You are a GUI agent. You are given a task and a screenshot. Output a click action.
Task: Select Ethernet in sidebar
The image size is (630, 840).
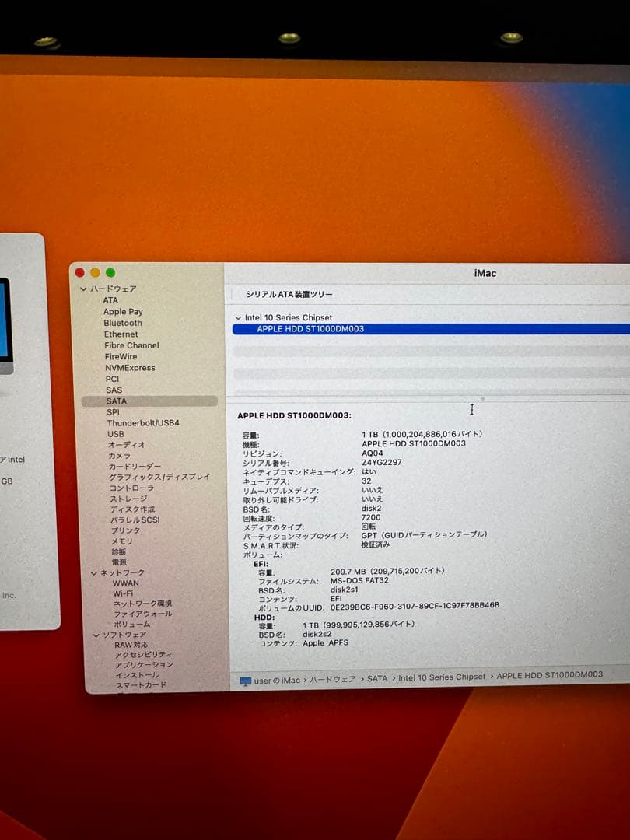point(121,334)
